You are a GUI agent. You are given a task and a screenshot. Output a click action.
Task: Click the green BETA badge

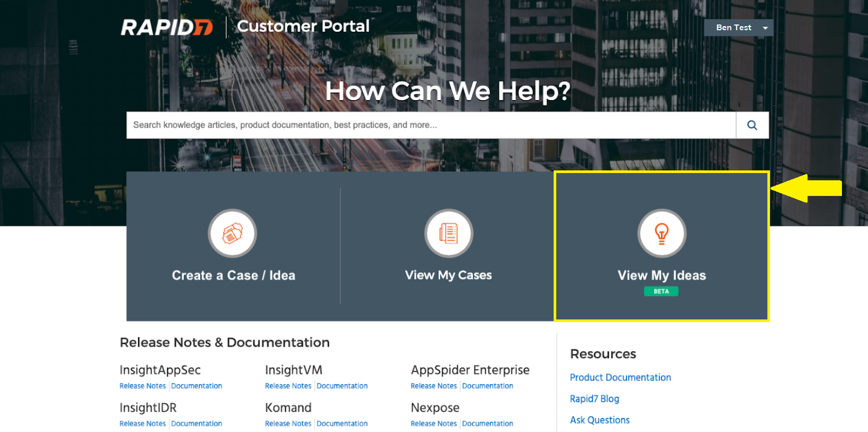tap(661, 291)
